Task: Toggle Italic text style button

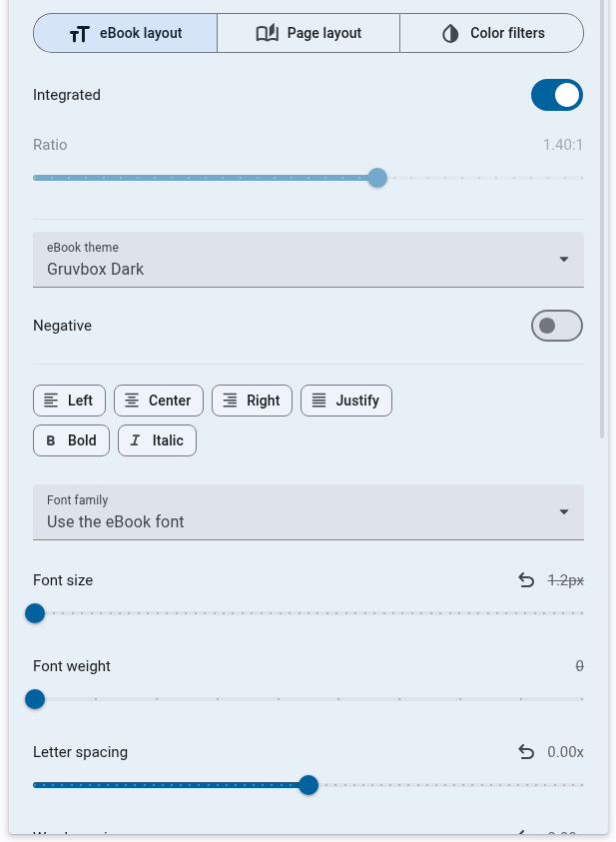Action: (x=157, y=440)
